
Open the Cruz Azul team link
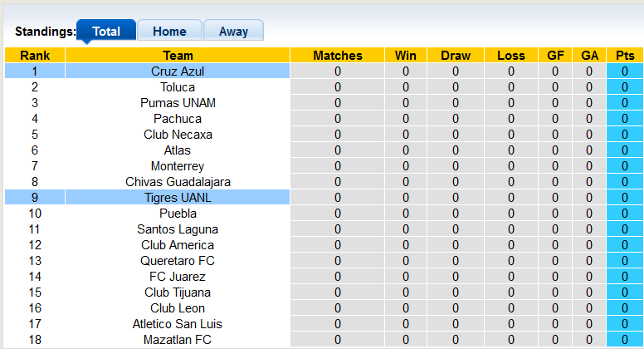178,71
